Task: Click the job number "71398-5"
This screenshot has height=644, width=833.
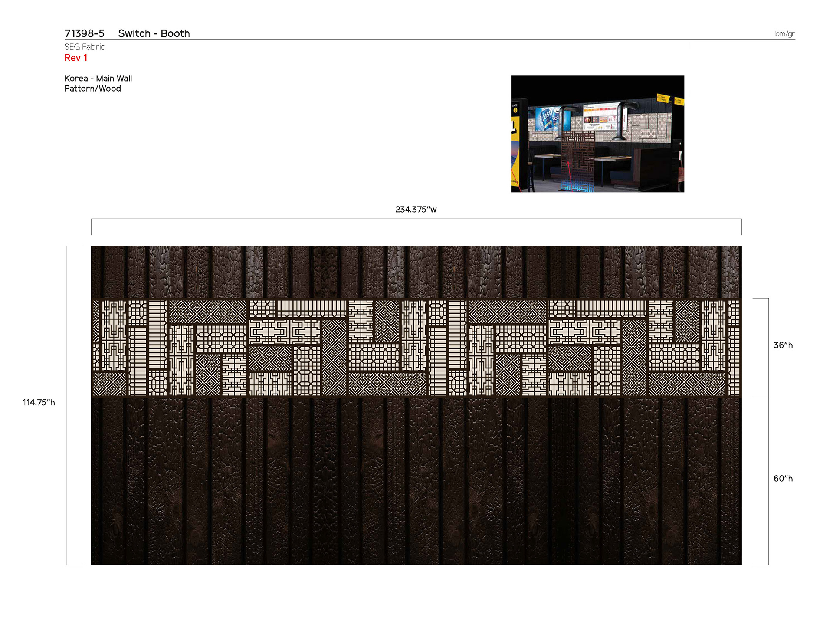Action: click(84, 33)
